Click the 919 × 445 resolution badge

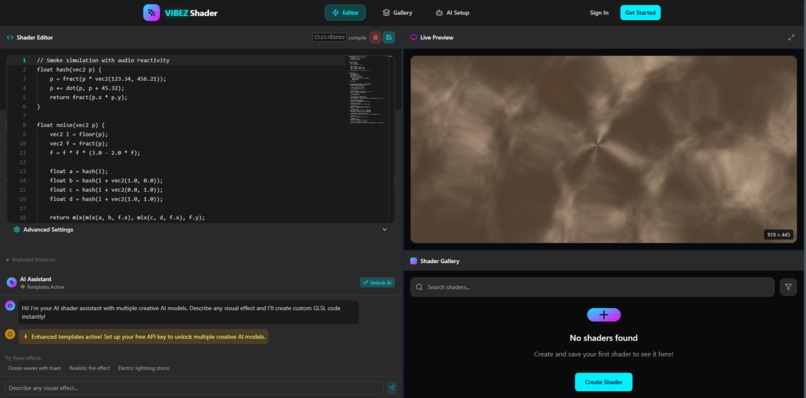click(x=778, y=234)
